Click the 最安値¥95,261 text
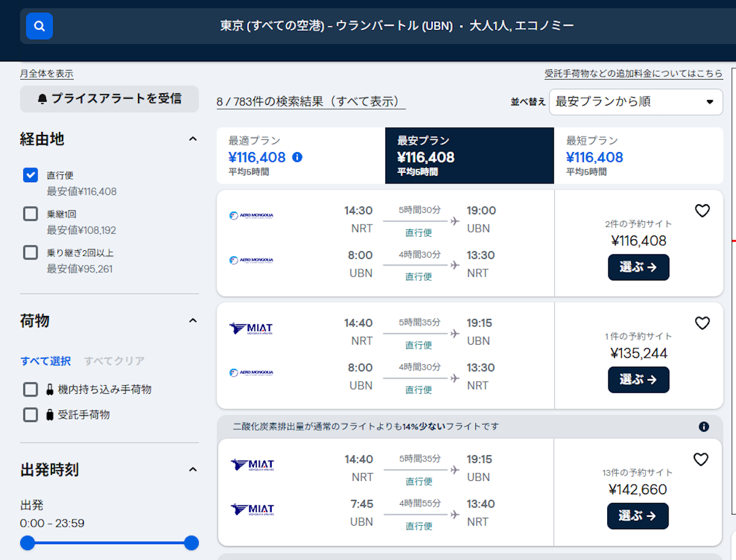The image size is (736, 560). 80,269
